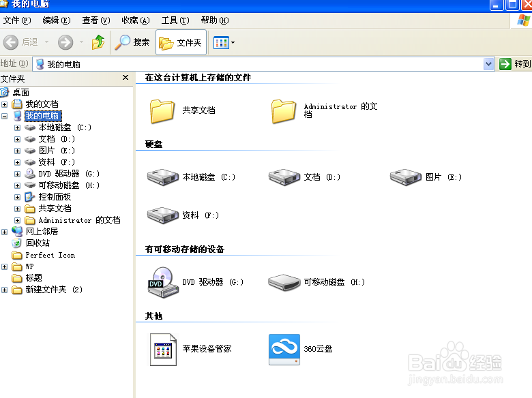Expand 可移动磁盘 (H:) tree node
The image size is (532, 398).
click(x=17, y=186)
